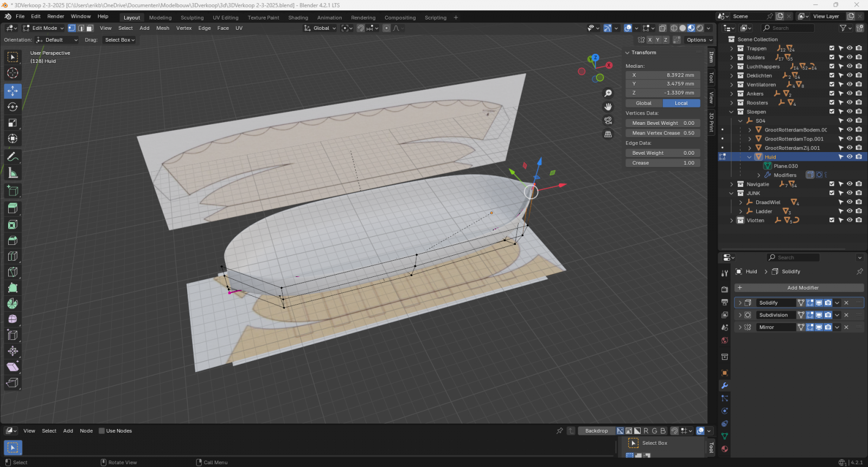This screenshot has width=868, height=467.
Task: Open the Orientation Default dropdown
Action: click(57, 40)
